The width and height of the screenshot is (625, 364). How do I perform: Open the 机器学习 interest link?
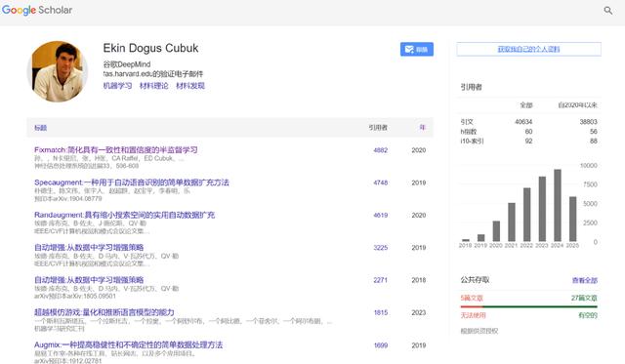pyautogui.click(x=117, y=86)
